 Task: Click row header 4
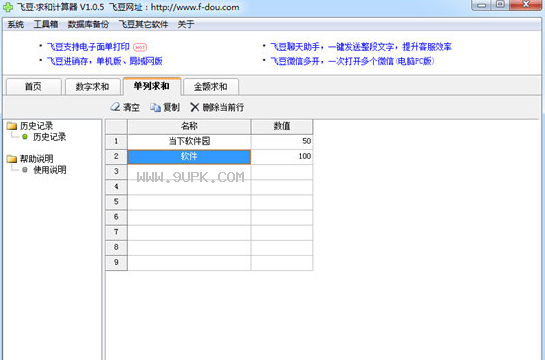116,187
